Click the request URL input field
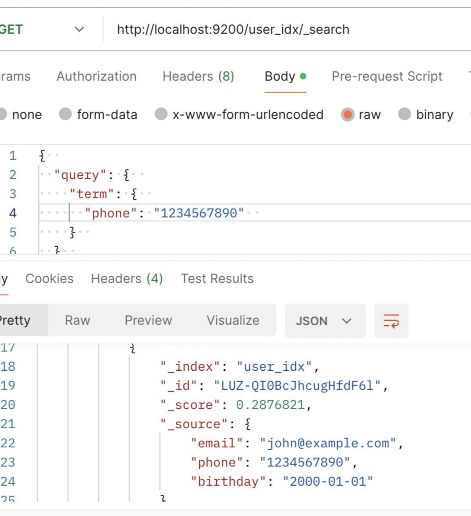This screenshot has width=471, height=516. coord(287,29)
